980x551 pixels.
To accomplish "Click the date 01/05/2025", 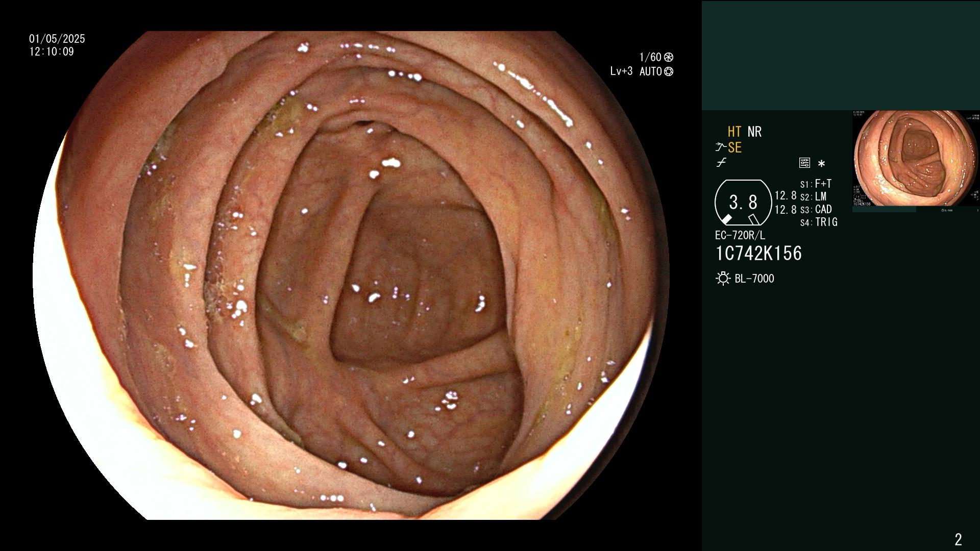I will [x=57, y=39].
